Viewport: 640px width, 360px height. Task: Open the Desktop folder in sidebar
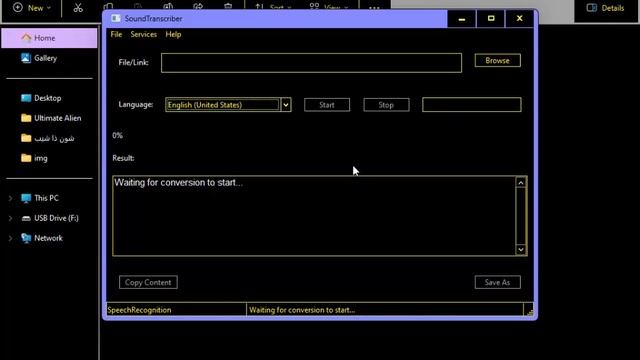[49, 98]
